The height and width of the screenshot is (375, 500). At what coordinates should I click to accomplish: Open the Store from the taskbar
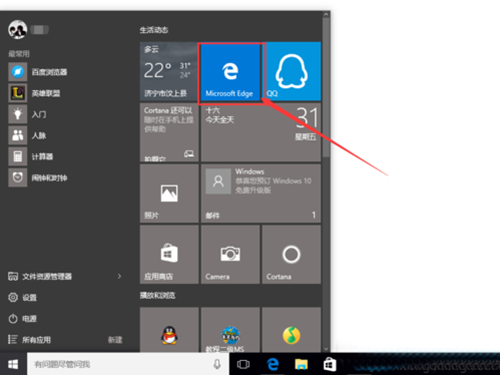(330, 364)
